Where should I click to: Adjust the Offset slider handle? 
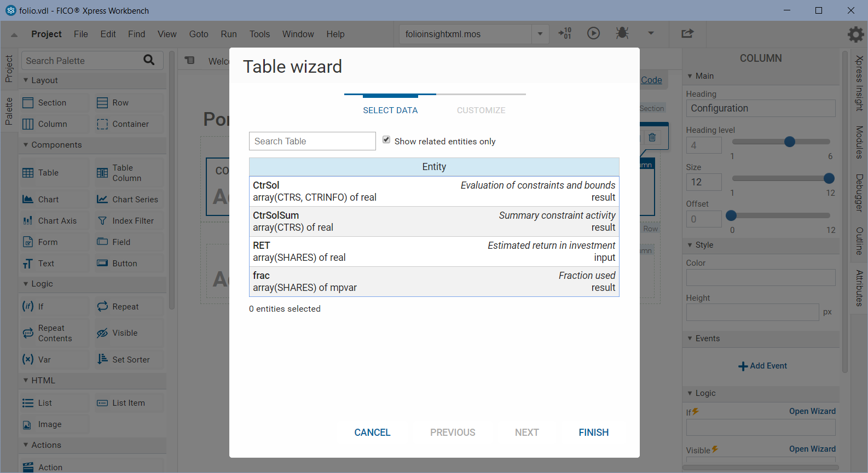[731, 215]
